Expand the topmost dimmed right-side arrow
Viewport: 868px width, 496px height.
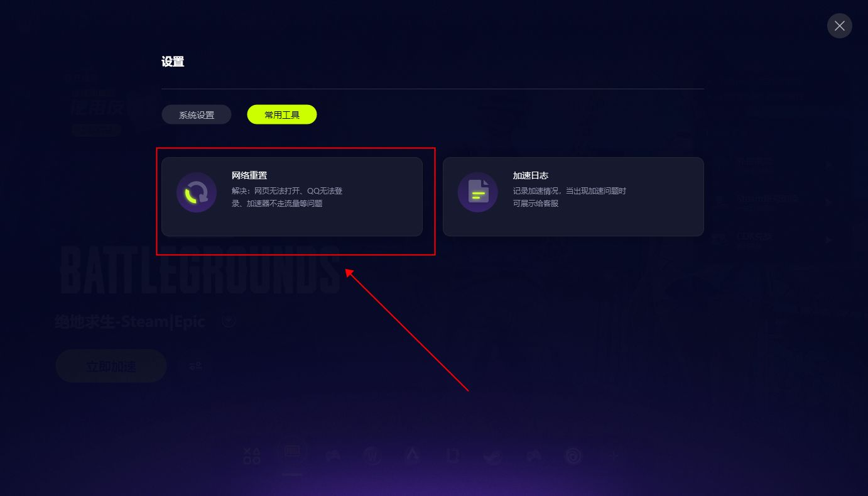click(829, 164)
